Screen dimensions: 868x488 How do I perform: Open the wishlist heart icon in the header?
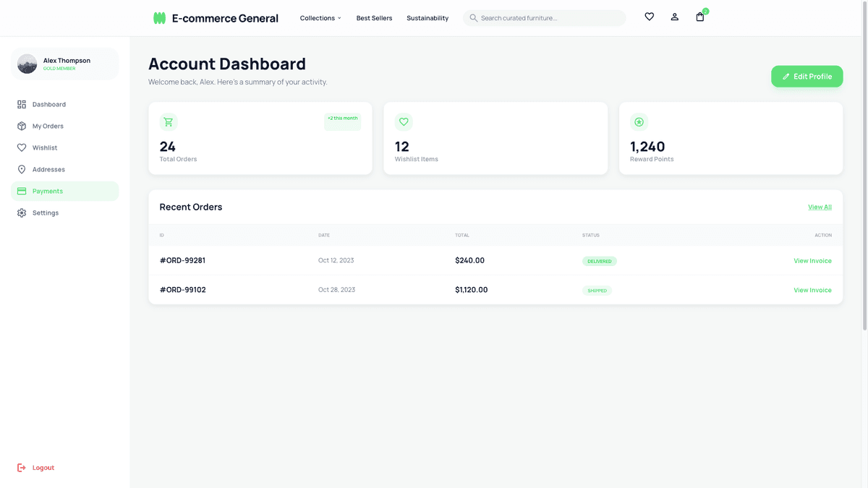point(649,16)
